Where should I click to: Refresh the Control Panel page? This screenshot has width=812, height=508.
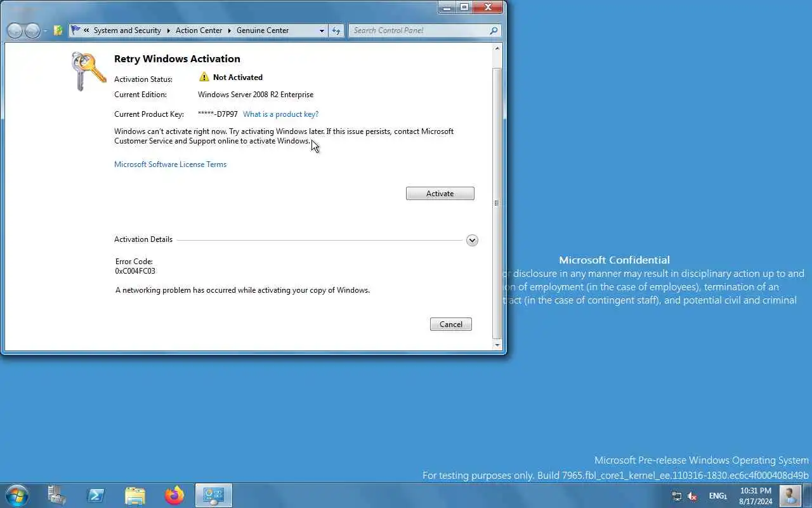[x=336, y=30]
